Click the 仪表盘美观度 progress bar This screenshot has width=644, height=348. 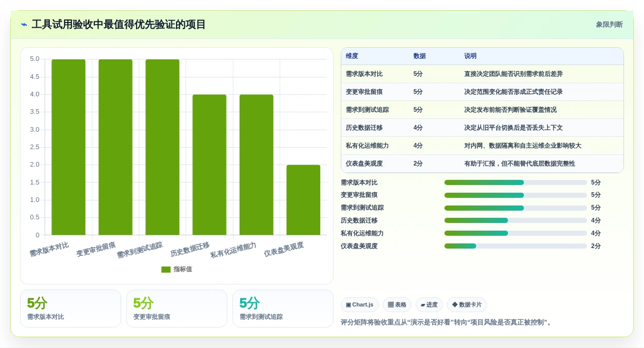point(516,246)
